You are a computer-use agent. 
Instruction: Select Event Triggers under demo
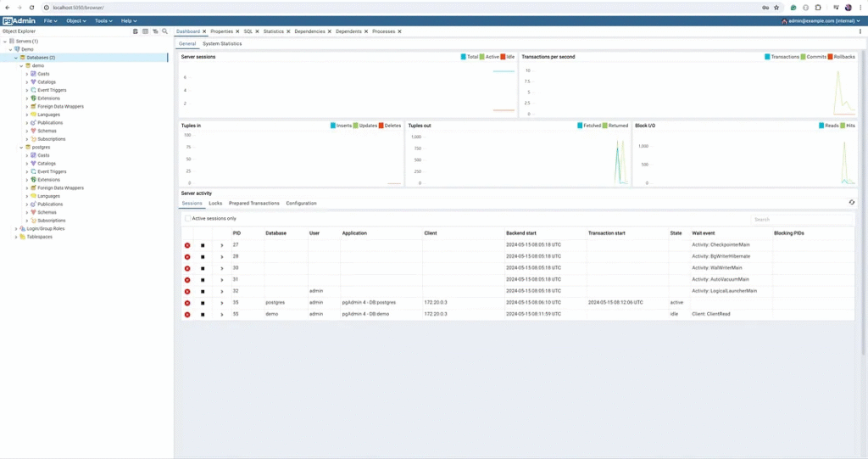[52, 91]
